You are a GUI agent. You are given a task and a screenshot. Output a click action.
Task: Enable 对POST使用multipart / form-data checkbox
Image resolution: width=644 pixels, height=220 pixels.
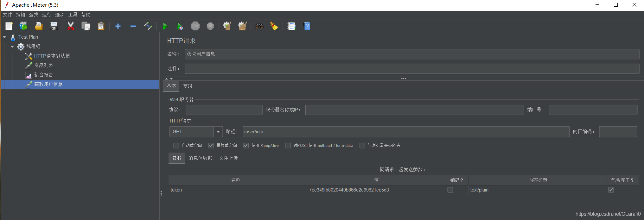coord(288,146)
